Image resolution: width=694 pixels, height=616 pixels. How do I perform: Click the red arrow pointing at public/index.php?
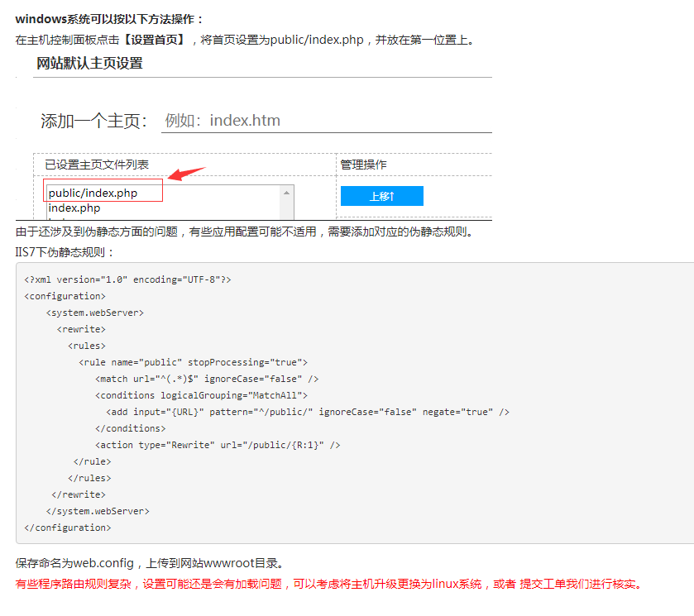click(186, 174)
